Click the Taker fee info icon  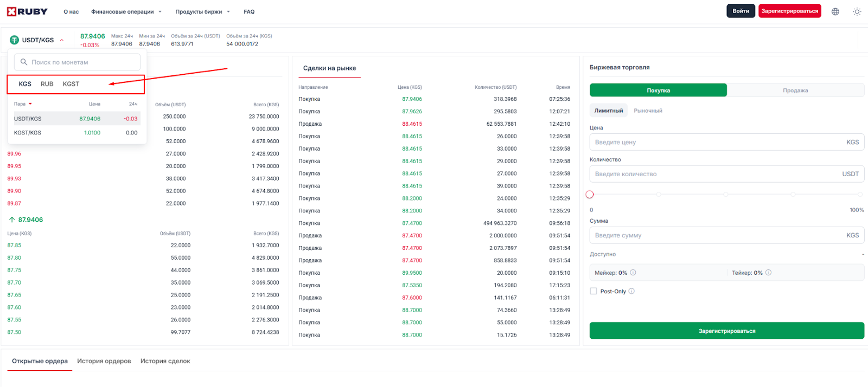[768, 273]
